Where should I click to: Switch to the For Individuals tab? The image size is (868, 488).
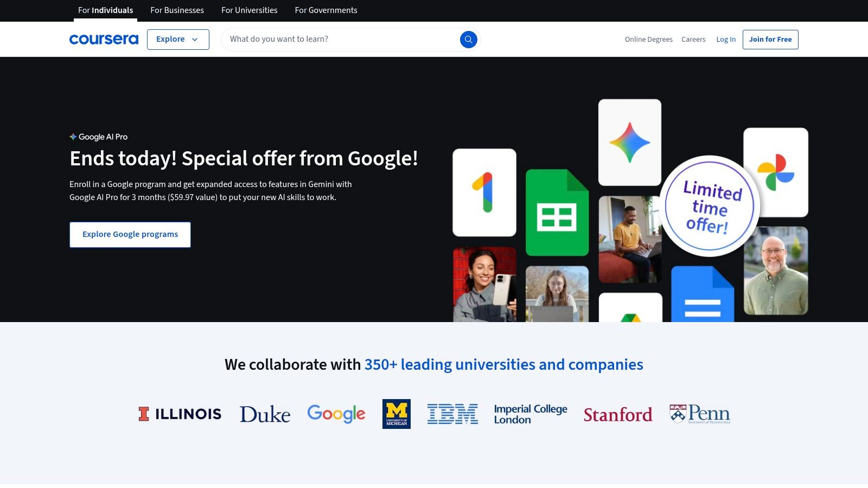[x=105, y=10]
